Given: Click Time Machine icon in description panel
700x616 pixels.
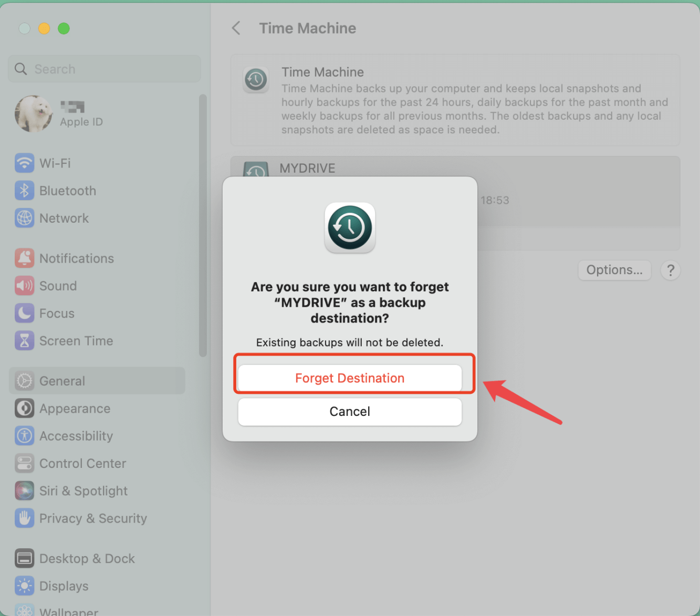Looking at the screenshot, I should [256, 80].
